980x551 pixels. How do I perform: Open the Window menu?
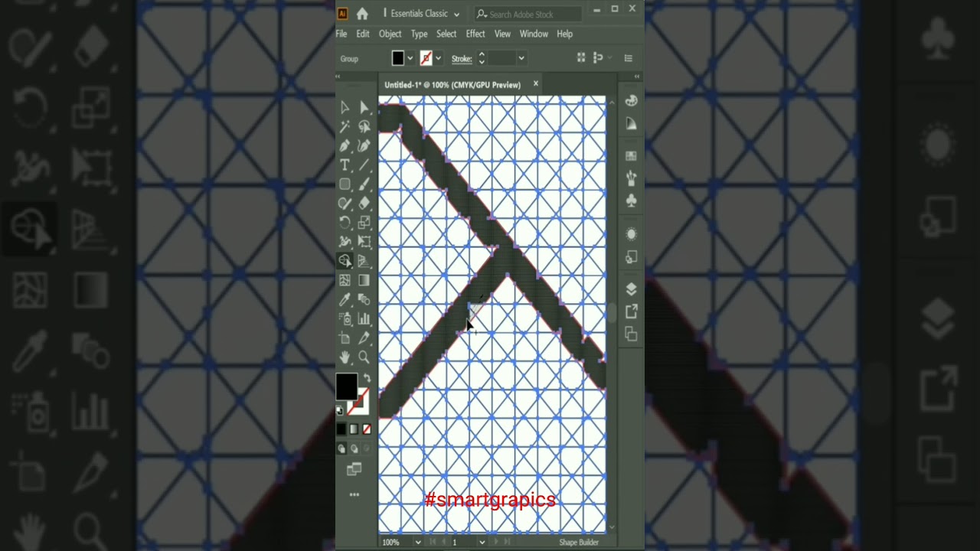point(534,34)
